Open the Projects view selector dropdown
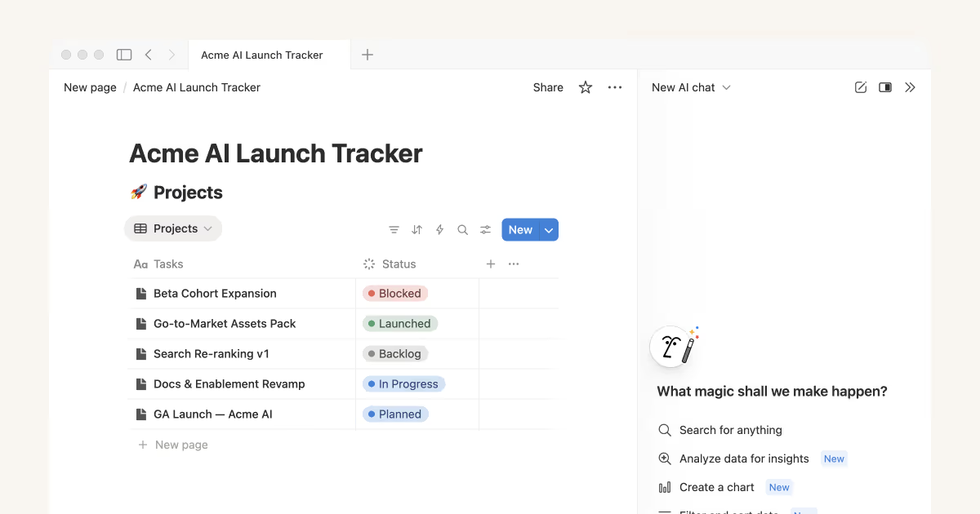This screenshot has height=514, width=980. [x=173, y=228]
